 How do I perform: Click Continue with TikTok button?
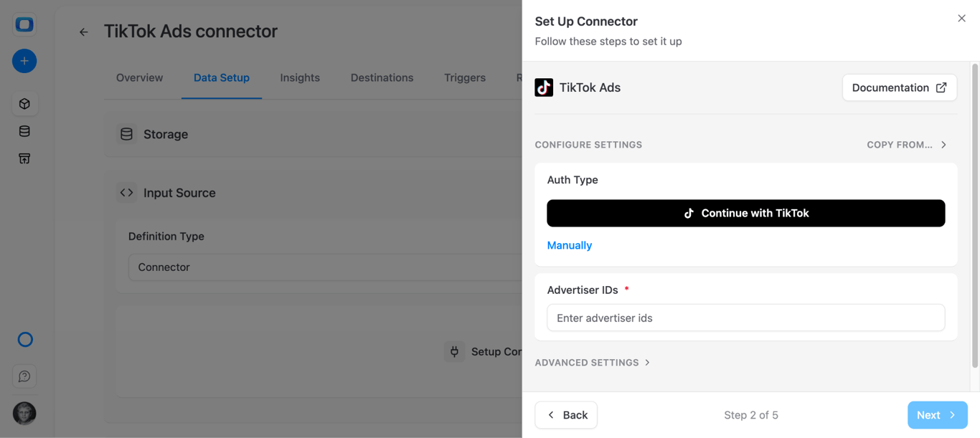[746, 213]
